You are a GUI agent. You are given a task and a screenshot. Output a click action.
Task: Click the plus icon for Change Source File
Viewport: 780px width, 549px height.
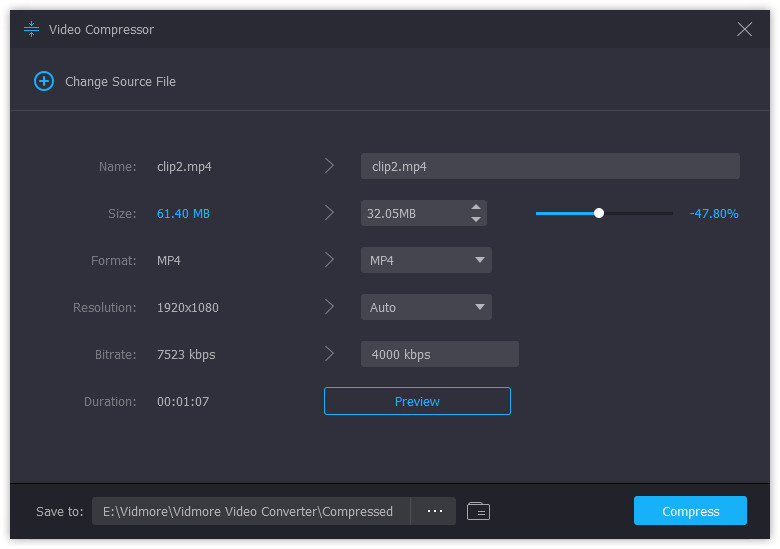(x=44, y=81)
